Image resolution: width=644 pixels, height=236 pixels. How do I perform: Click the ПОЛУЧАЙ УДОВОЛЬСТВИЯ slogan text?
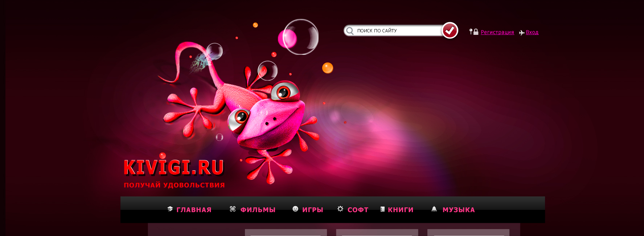coord(174,185)
